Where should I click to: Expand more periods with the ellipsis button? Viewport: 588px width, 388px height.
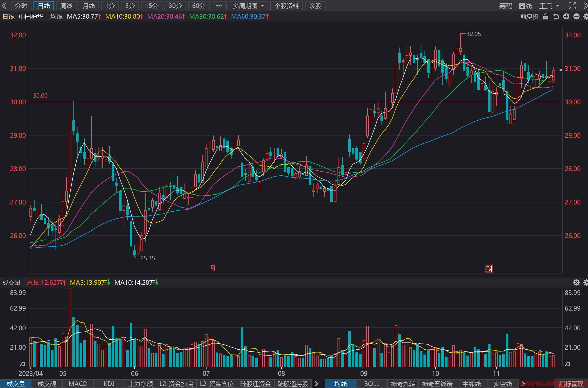(219, 6)
